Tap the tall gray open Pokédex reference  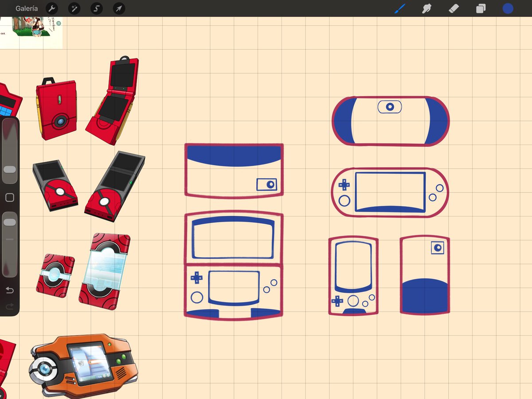[x=114, y=187]
